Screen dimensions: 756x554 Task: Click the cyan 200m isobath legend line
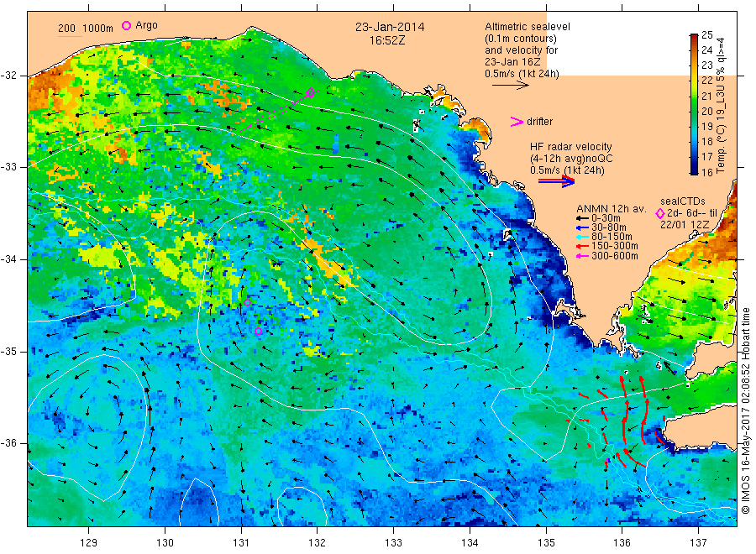pos(70,36)
